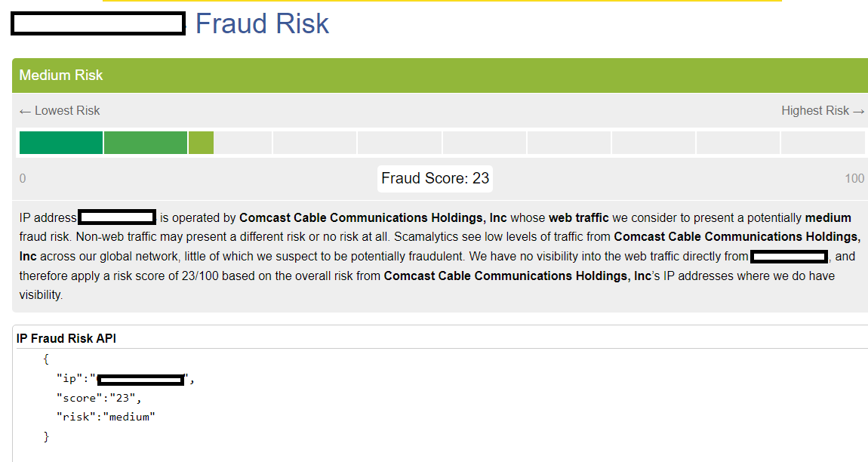Click the "← Lowest Risk" label

pos(60,111)
